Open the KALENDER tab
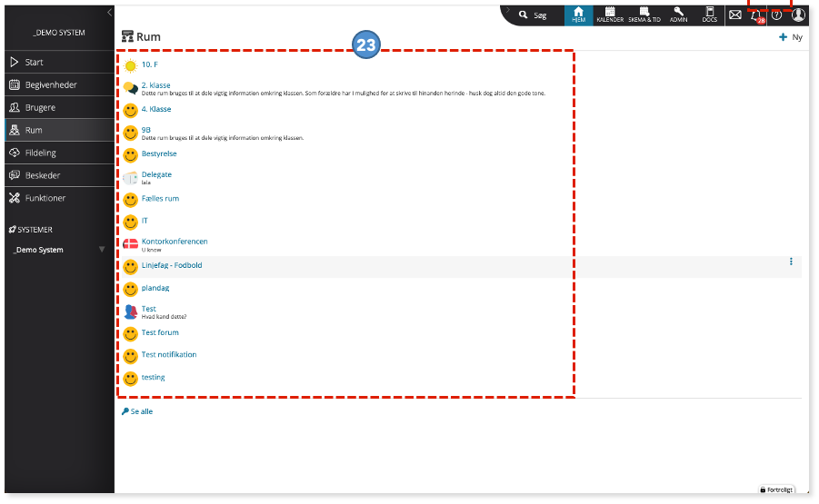The image size is (819, 504). (610, 15)
